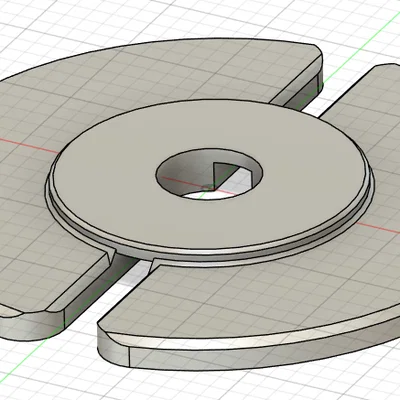The width and height of the screenshot is (400, 400).
Task: Select the dark wedge-shaped face inside the center hole
Action: point(222,173)
